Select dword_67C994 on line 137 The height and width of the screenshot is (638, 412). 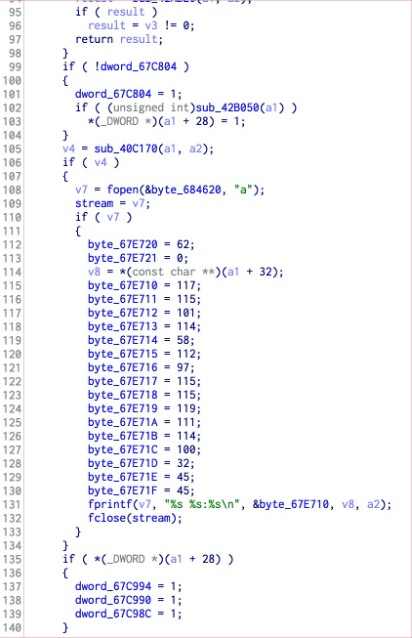[x=113, y=586]
